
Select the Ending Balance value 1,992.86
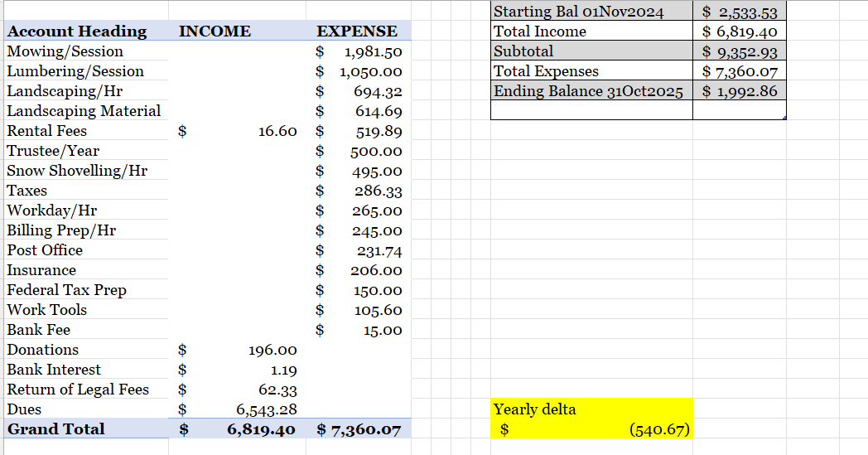739,91
